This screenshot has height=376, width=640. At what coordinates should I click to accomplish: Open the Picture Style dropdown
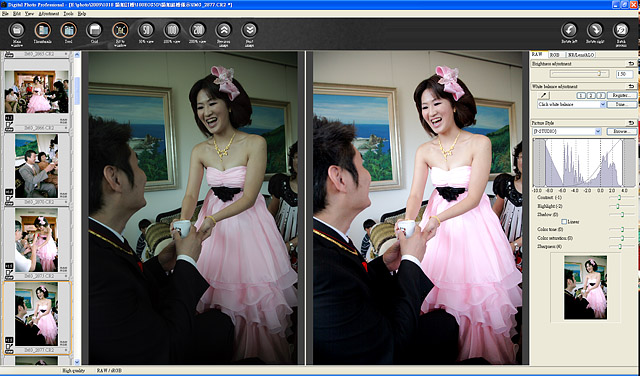pyautogui.click(x=567, y=131)
